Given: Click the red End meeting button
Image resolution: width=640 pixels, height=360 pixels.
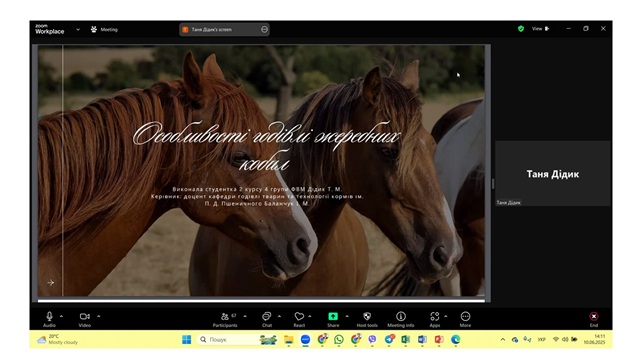Looking at the screenshot, I should (x=594, y=319).
